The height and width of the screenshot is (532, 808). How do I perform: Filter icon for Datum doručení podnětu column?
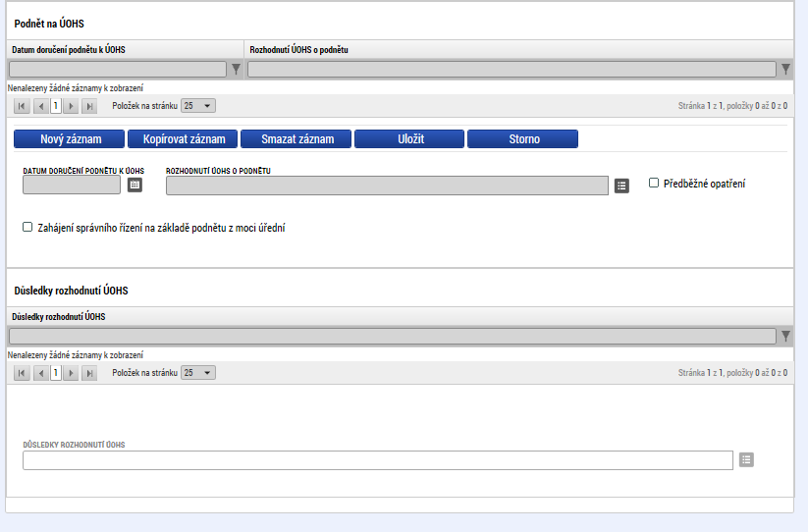[236, 69]
